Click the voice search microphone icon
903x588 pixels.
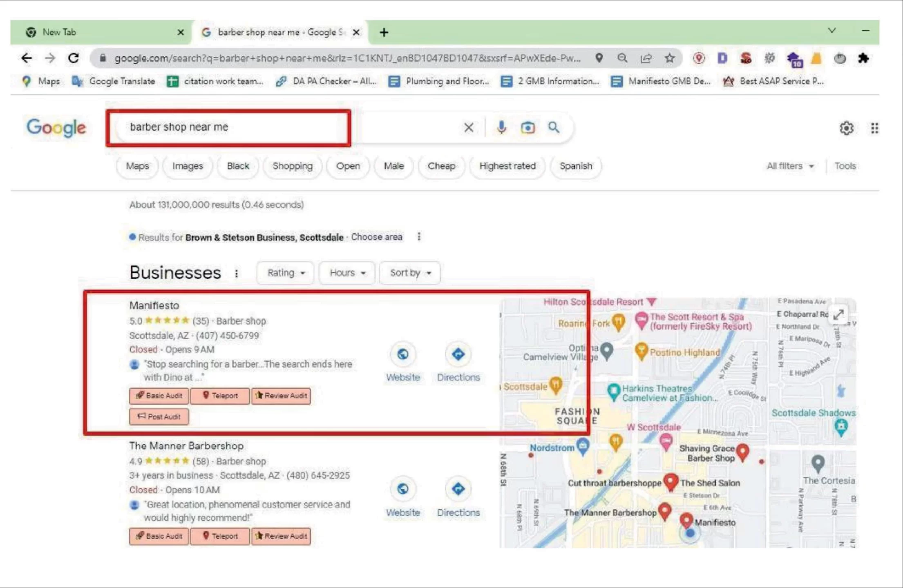(x=501, y=128)
